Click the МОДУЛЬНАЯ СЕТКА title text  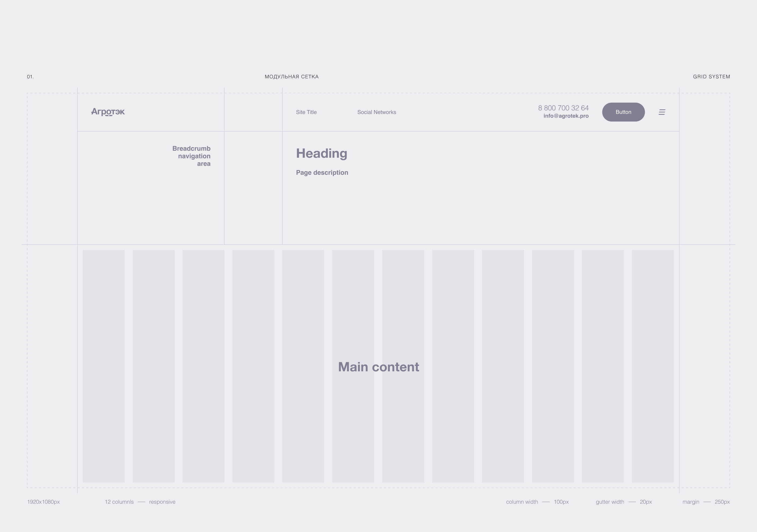291,77
